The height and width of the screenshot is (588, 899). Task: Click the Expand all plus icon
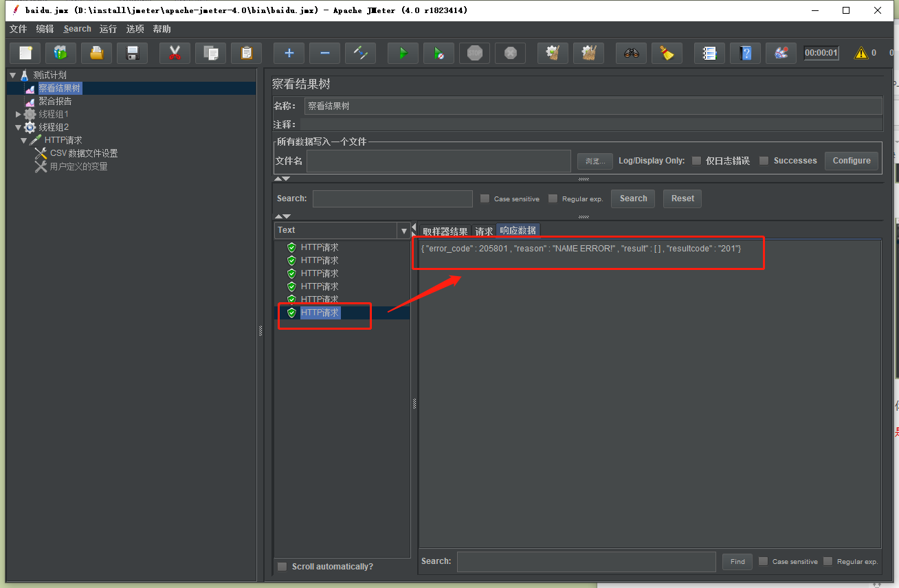[x=289, y=53]
